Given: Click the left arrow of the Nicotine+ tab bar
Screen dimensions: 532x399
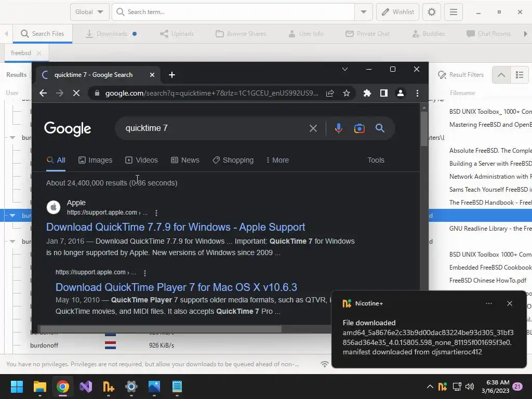Looking at the screenshot, I should click(x=6, y=34).
